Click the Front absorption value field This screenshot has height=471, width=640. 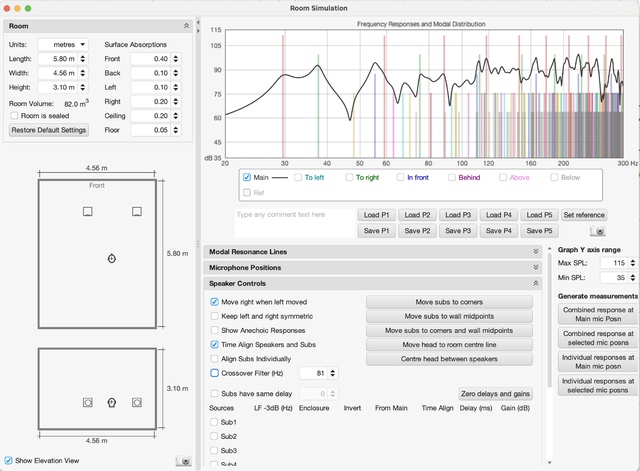point(151,59)
